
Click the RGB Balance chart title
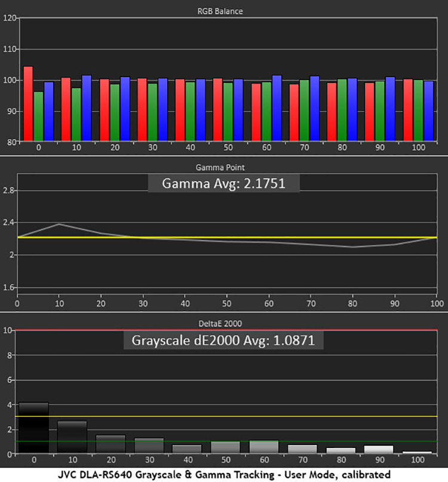coord(224,11)
